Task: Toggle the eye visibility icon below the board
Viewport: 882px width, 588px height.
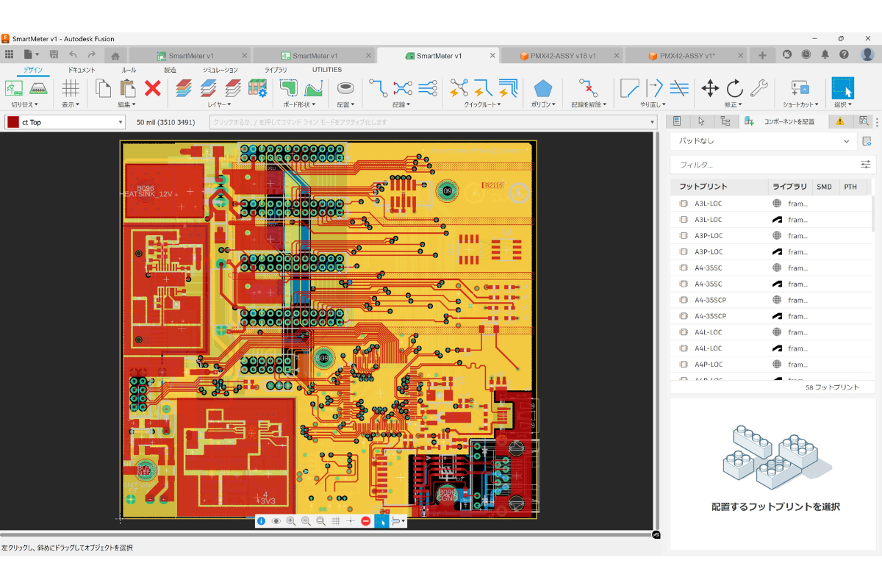Action: [276, 521]
